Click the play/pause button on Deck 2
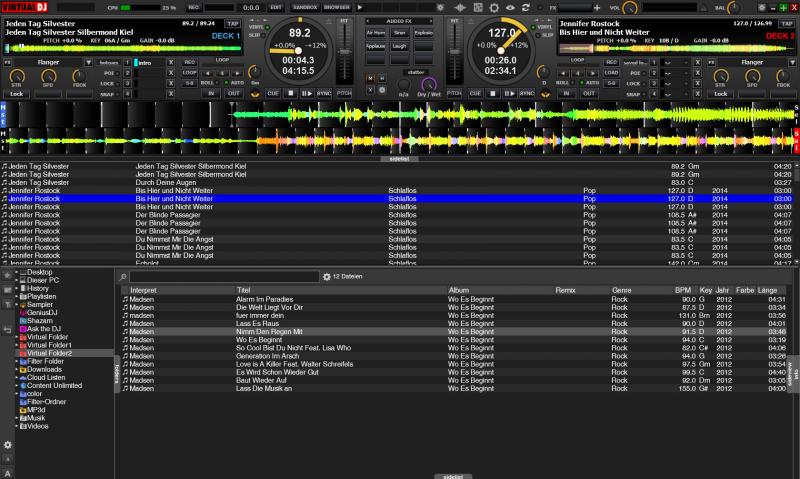The width and height of the screenshot is (800, 479). [x=507, y=92]
